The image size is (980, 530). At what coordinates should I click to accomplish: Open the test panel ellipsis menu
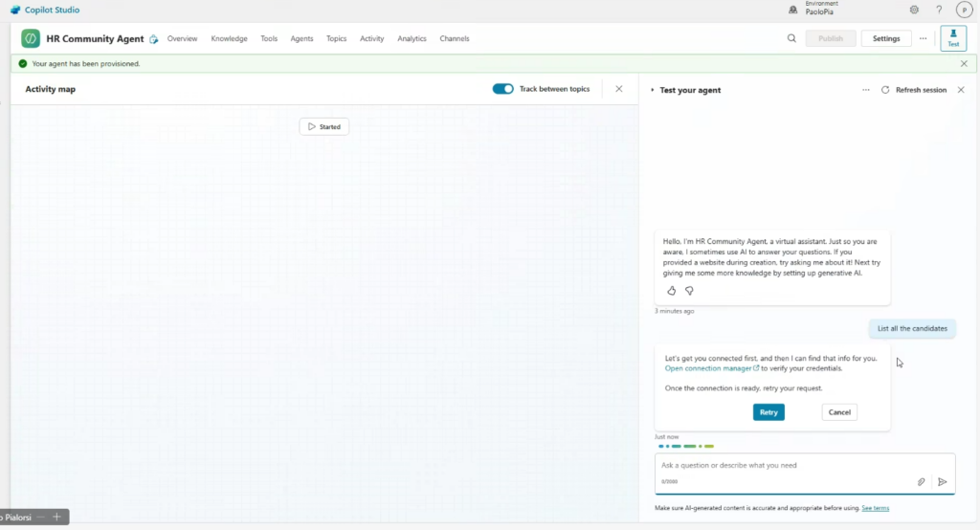point(866,90)
